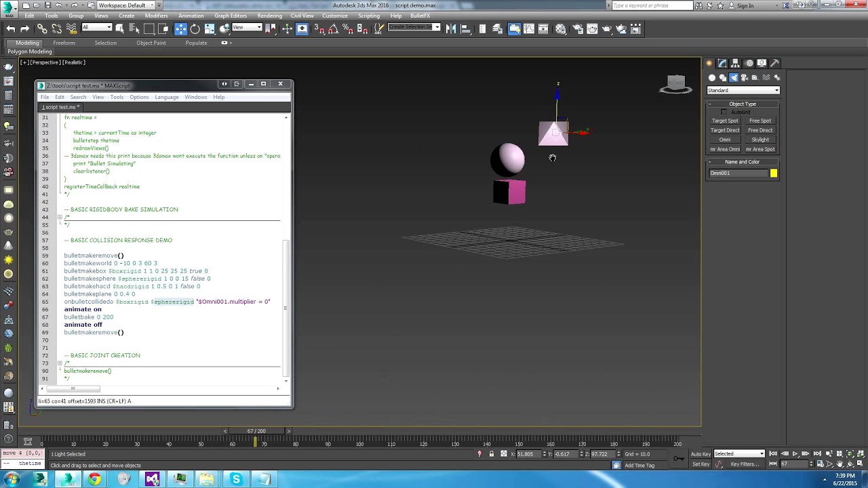Click the Select and Link chain icon
868x488 pixels.
42,28
